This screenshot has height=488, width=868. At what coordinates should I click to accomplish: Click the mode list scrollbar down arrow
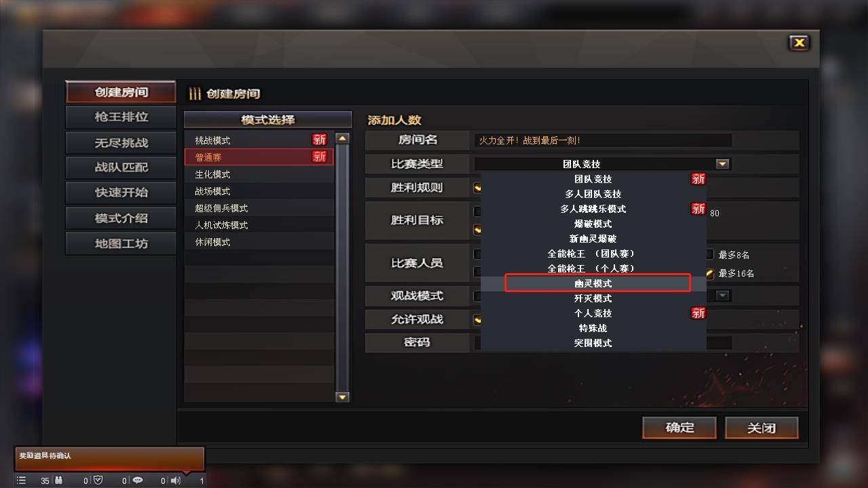pos(342,396)
